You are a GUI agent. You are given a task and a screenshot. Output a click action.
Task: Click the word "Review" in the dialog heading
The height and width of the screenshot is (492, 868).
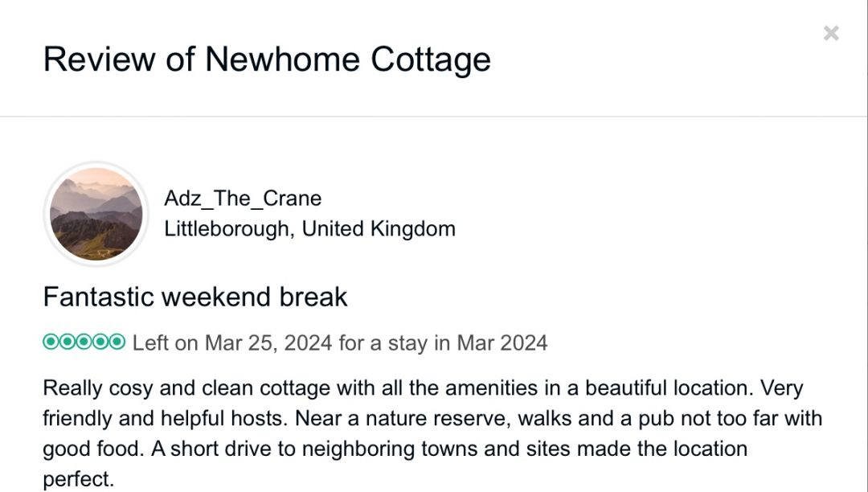97,59
